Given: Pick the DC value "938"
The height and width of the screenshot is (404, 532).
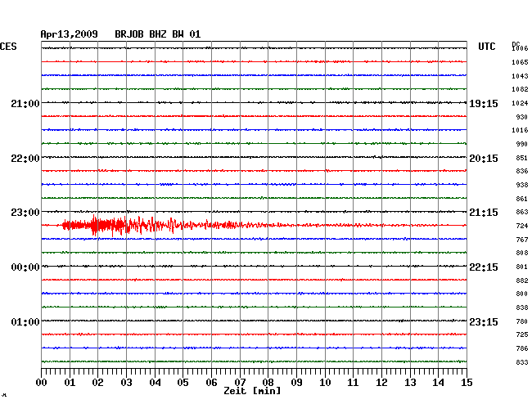Looking at the screenshot, I should [522, 185].
